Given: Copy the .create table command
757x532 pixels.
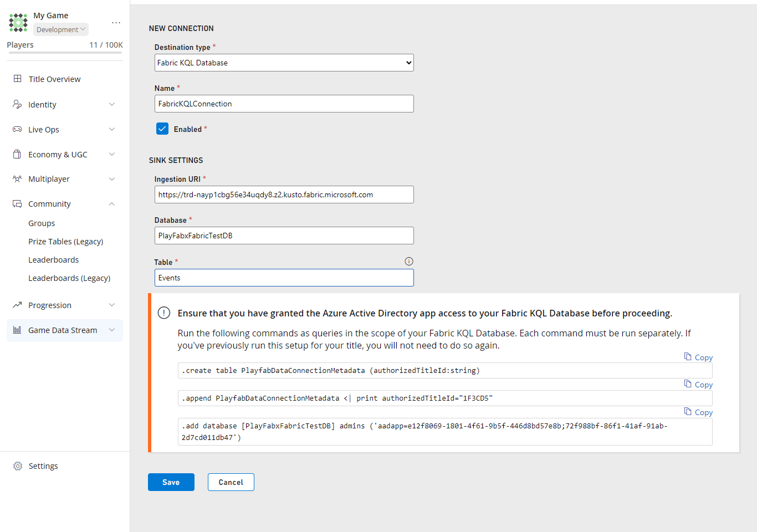Looking at the screenshot, I should pyautogui.click(x=698, y=357).
